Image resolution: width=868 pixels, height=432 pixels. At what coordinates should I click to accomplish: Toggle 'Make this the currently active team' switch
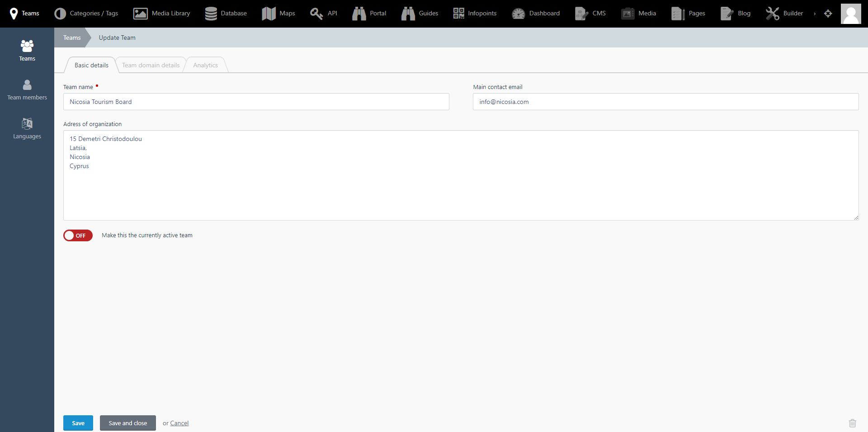pyautogui.click(x=78, y=235)
